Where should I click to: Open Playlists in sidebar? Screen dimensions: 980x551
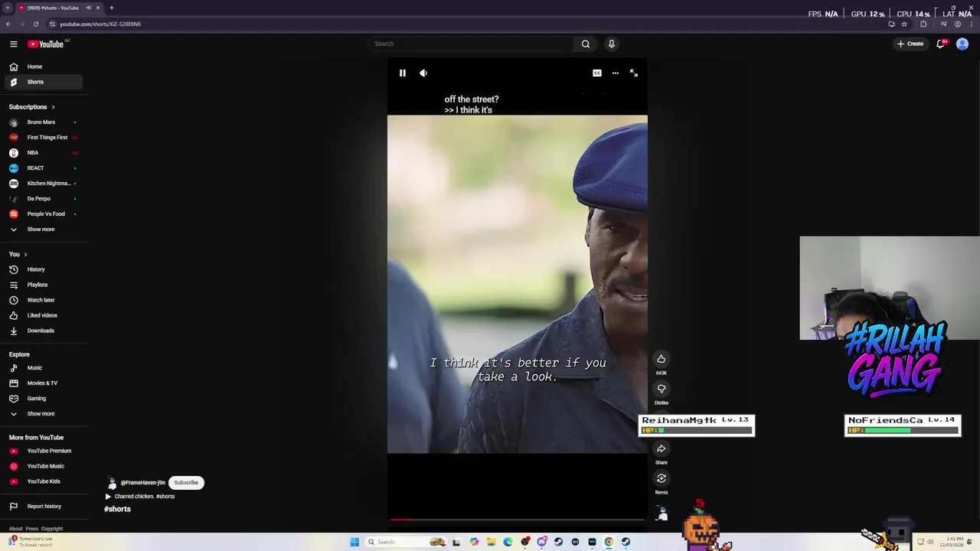[x=44, y=285]
